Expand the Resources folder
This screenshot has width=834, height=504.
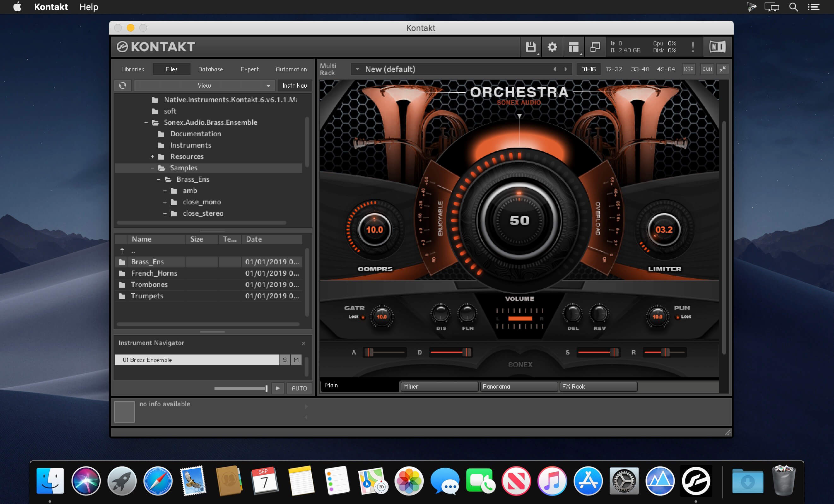pos(152,157)
